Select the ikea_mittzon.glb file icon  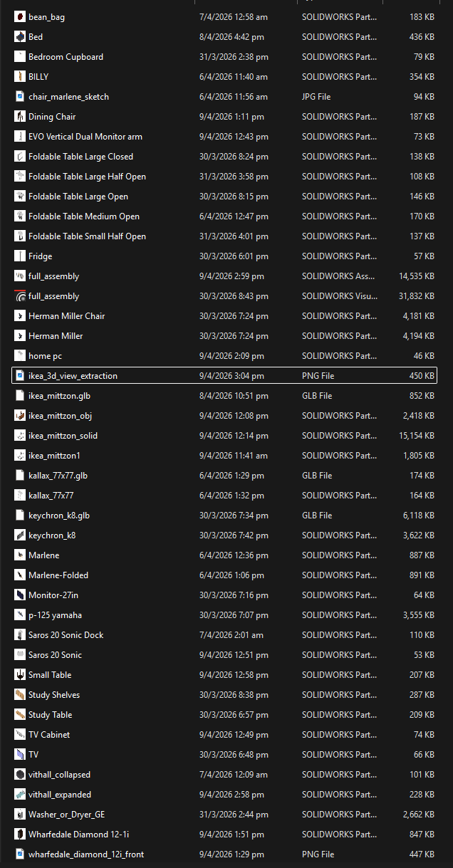[x=20, y=395]
